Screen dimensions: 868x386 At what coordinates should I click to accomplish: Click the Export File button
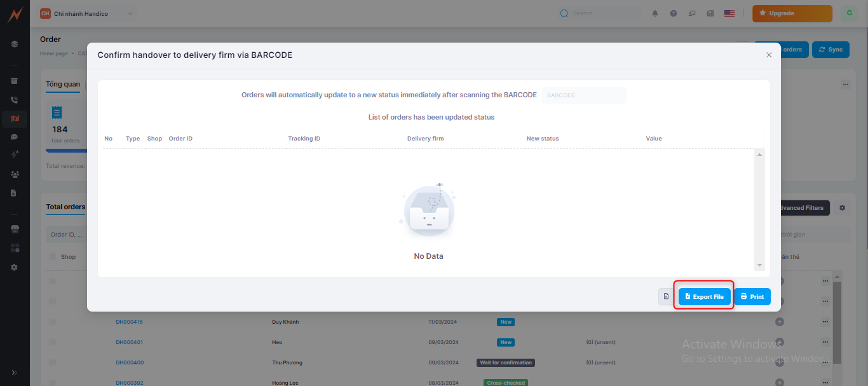(x=704, y=297)
